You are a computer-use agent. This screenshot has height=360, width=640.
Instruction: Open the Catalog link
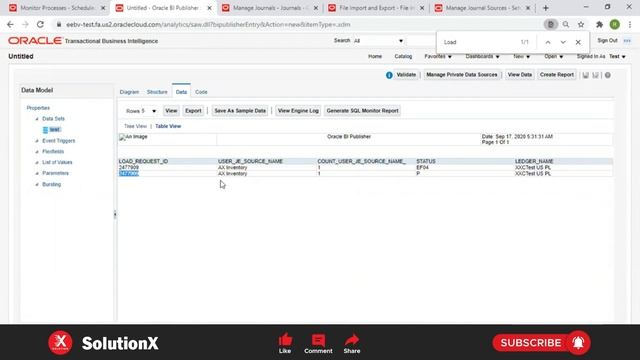[x=403, y=56]
